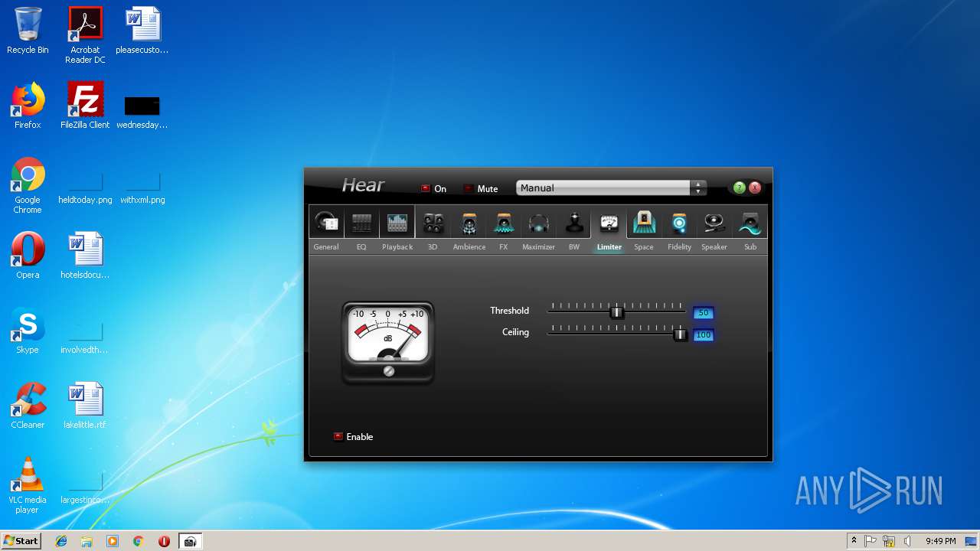Click the preset dropdown arrow stepper
This screenshot has height=551, width=980.
click(697, 187)
